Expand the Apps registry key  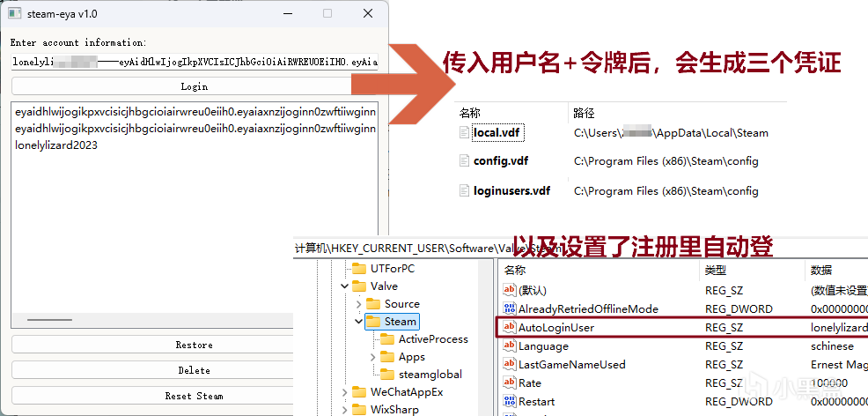coord(372,357)
